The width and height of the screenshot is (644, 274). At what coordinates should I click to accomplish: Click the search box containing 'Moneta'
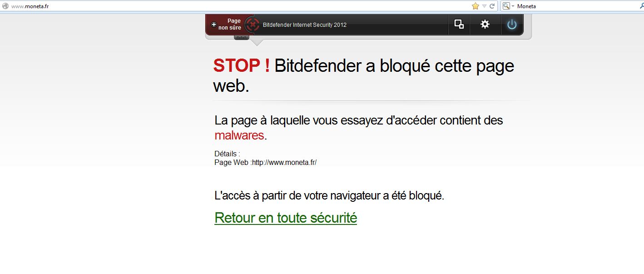[x=577, y=6]
